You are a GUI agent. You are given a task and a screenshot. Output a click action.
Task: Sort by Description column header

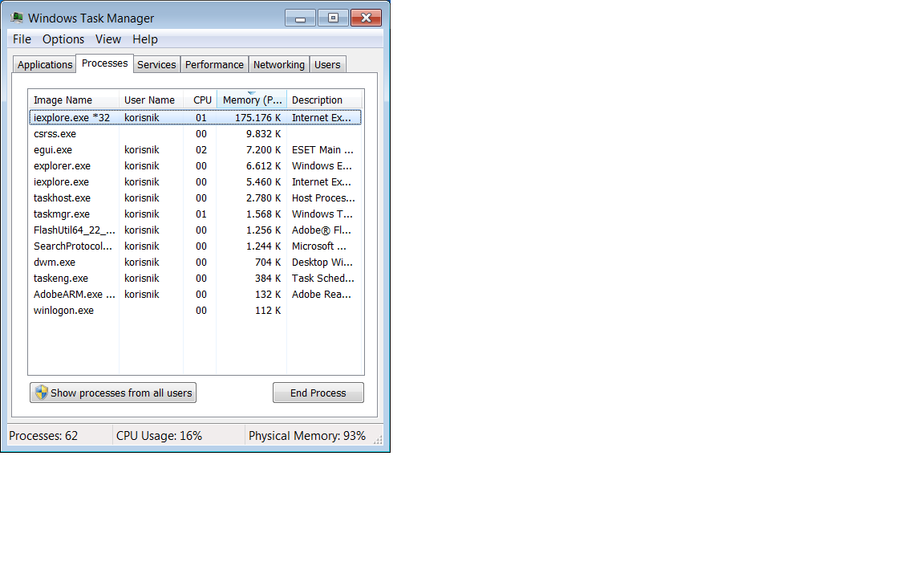324,100
